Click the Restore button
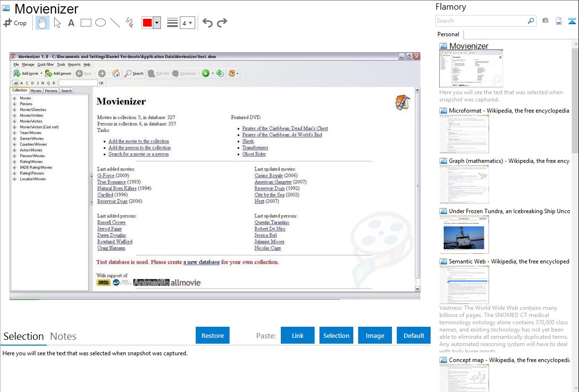Image resolution: width=579 pixels, height=392 pixels. tap(213, 335)
